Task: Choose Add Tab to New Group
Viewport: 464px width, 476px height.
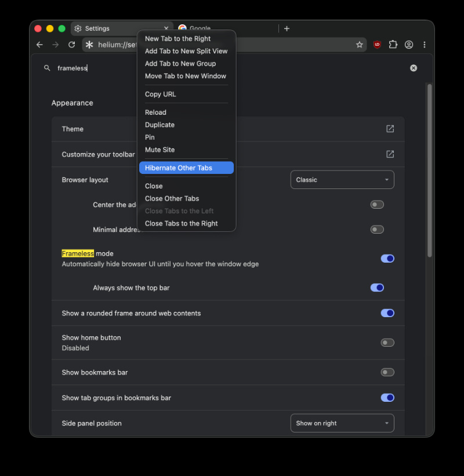Action: (x=186, y=63)
